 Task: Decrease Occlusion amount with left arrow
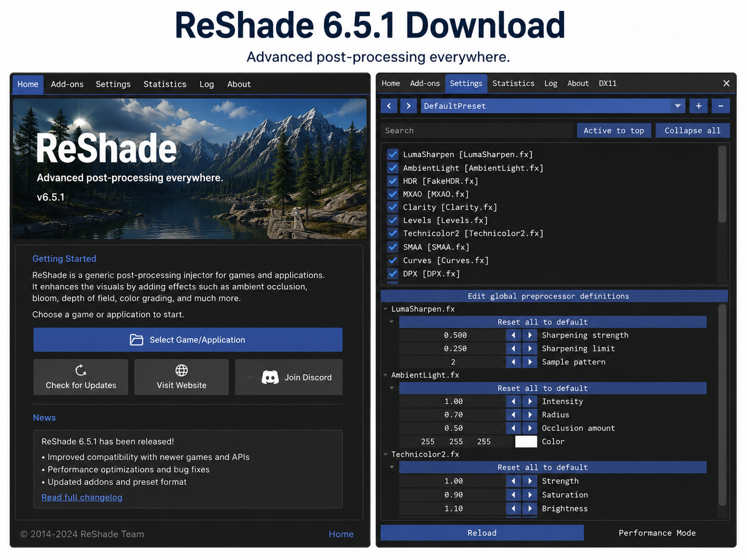coord(513,428)
